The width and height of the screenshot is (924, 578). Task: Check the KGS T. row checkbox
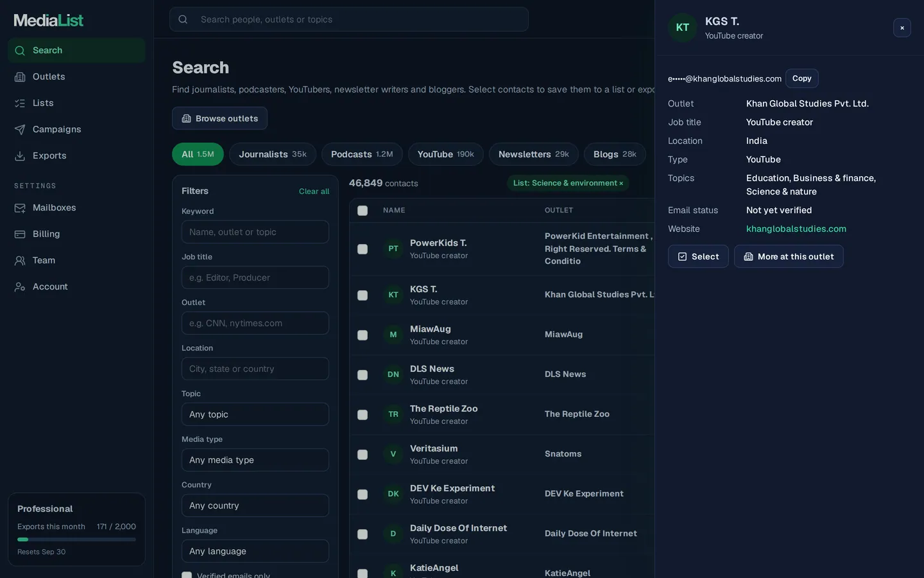363,295
